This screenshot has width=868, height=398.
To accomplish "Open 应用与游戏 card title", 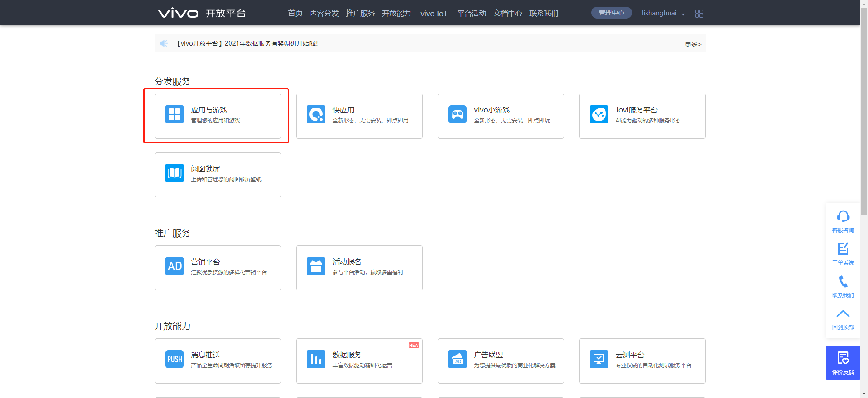I will 209,110.
